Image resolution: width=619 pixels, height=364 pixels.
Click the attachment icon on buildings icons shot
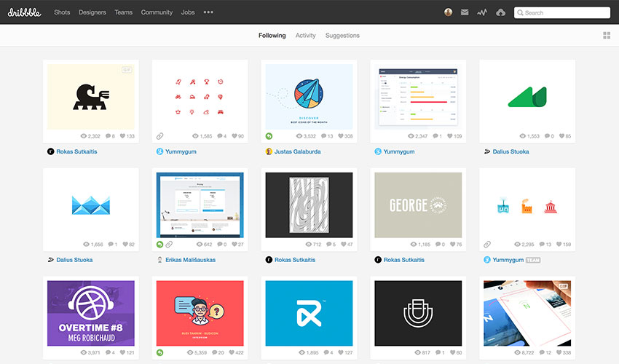point(487,245)
